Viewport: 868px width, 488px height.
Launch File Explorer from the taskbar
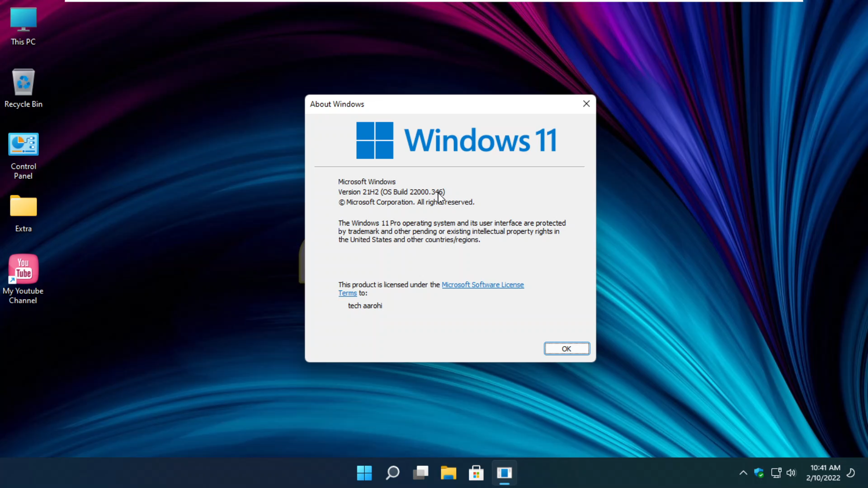tap(448, 473)
